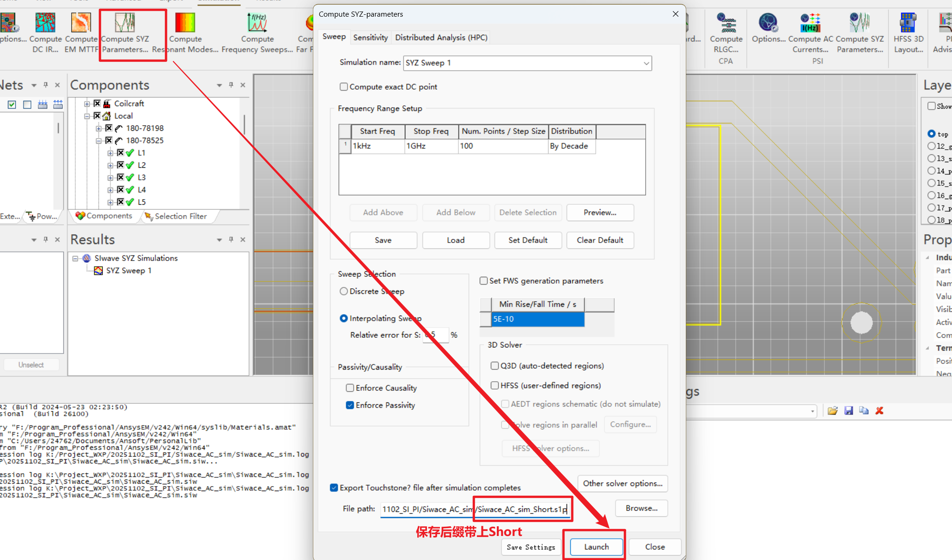Click the Compute Frequency Sweeps icon
Screen dimensions: 952x560
click(x=257, y=23)
